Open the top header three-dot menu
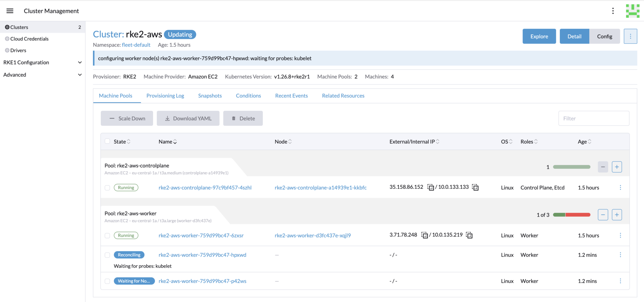 [x=613, y=11]
